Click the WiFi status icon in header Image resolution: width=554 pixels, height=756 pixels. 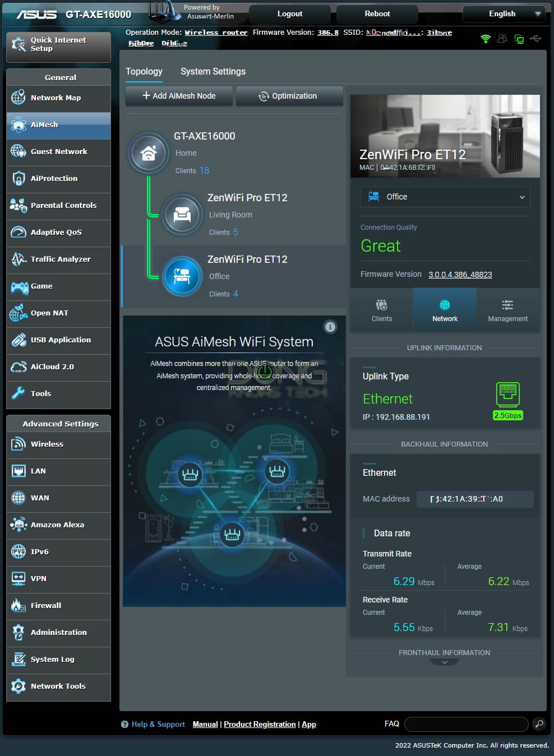coord(486,39)
